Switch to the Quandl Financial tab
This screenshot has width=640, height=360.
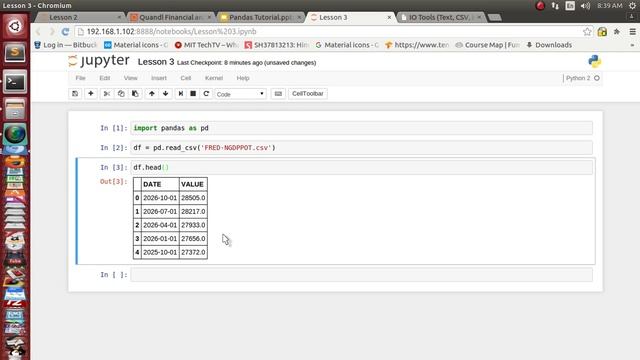coord(170,17)
